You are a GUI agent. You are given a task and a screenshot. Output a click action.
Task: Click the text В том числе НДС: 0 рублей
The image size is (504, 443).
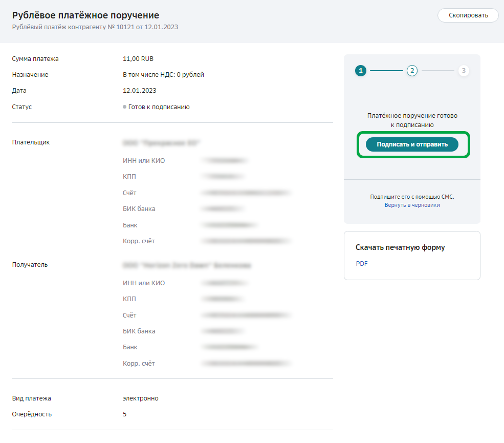coord(163,75)
